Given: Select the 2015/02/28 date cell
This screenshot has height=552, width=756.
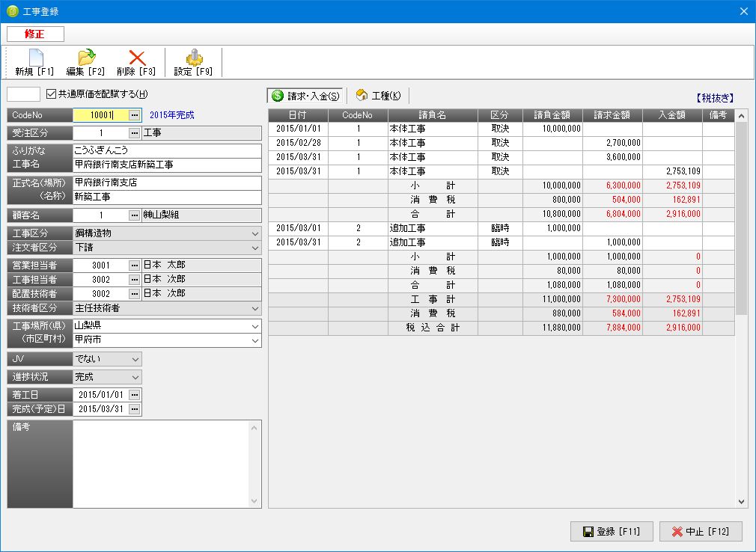Looking at the screenshot, I should tap(298, 143).
